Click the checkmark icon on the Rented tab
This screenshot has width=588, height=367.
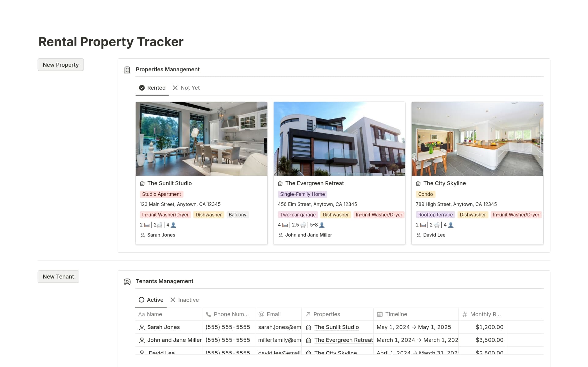tap(142, 88)
